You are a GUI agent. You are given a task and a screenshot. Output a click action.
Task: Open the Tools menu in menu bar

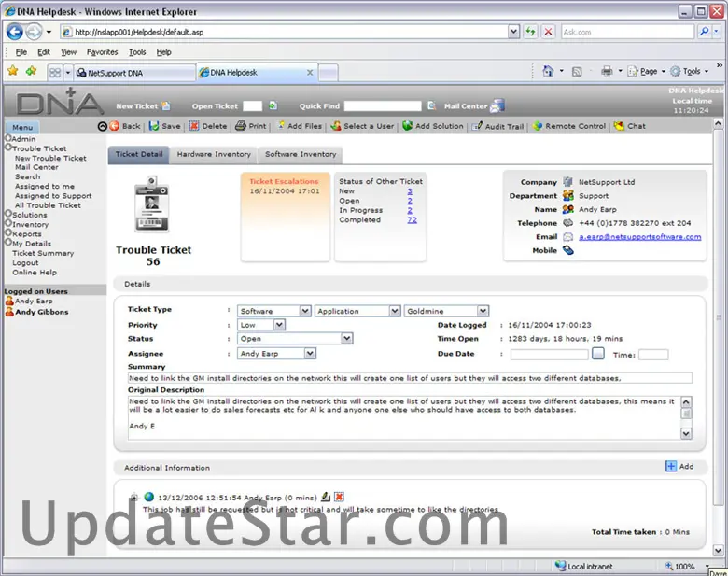point(137,52)
